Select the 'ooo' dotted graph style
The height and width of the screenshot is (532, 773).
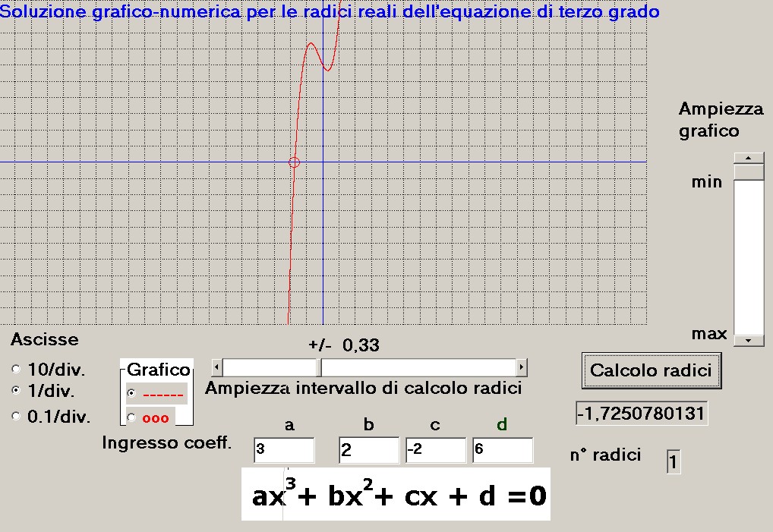click(x=131, y=417)
